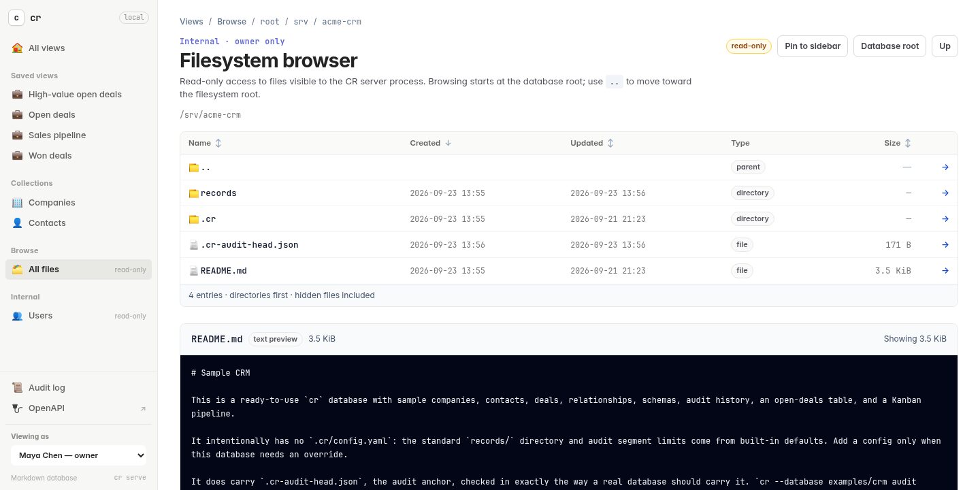Open High-value open deals saved view
This screenshot has width=980, height=490.
tap(79, 95)
